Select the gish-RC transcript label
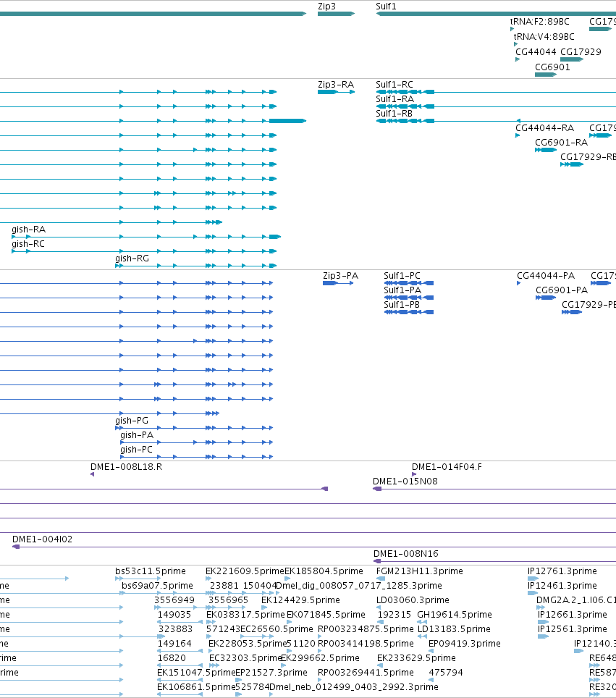Viewport: 616px width, 698px height. tap(28, 244)
